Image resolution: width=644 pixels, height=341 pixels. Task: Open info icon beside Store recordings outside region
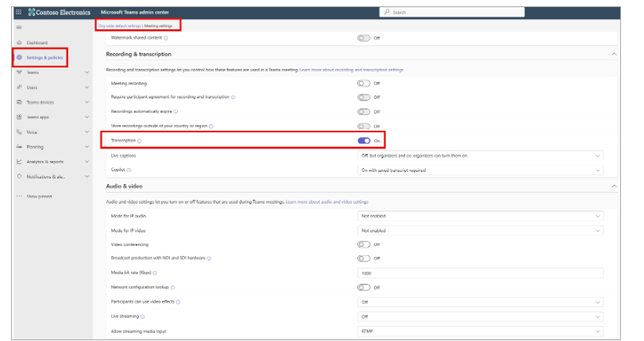click(211, 126)
